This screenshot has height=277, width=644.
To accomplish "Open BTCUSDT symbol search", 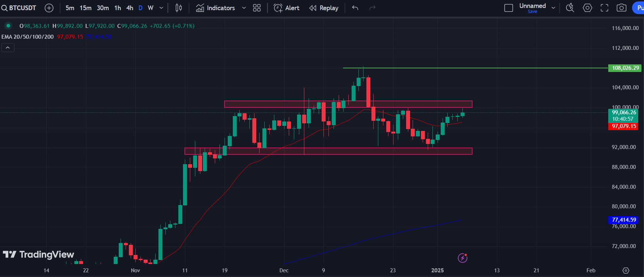I will (19, 8).
